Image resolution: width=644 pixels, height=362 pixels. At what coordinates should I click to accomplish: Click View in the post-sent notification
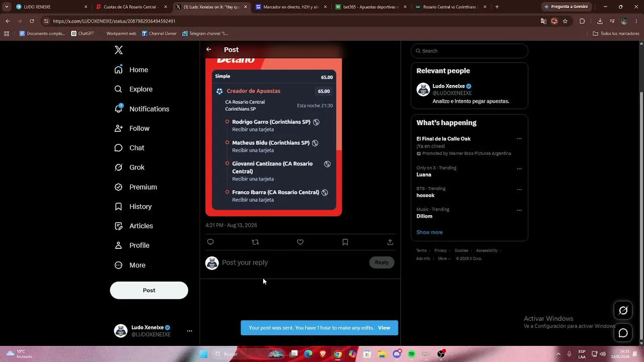point(384,328)
